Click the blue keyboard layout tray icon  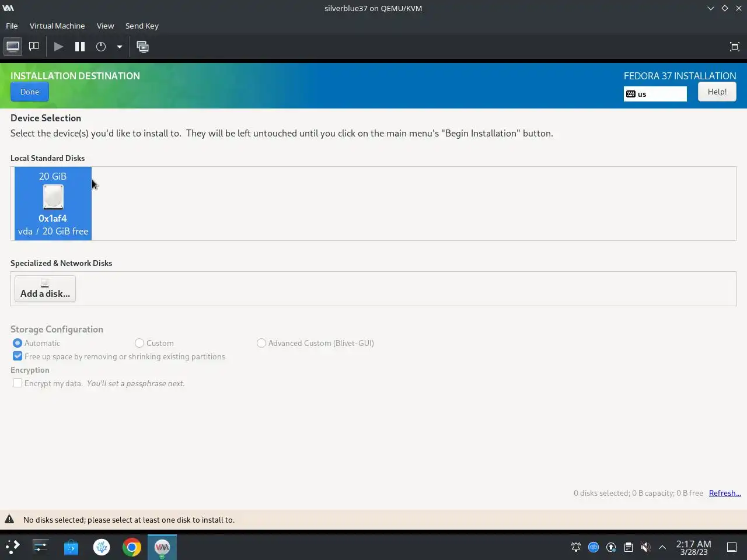(x=594, y=547)
